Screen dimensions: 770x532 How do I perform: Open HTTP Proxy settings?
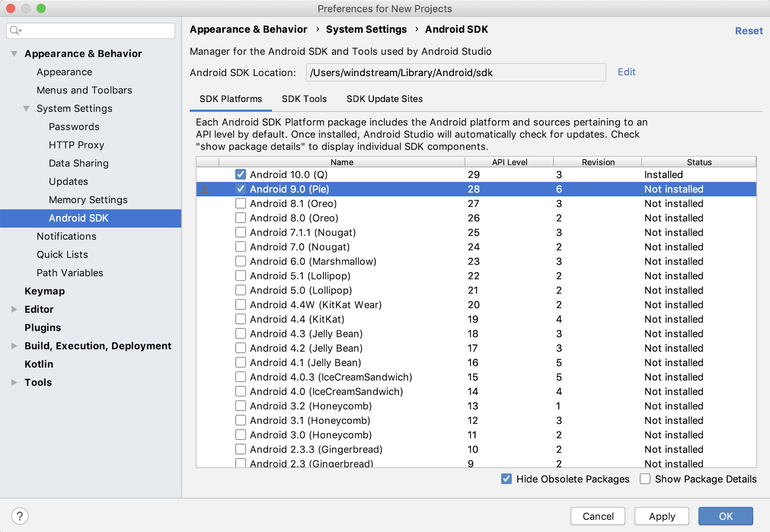[x=77, y=145]
